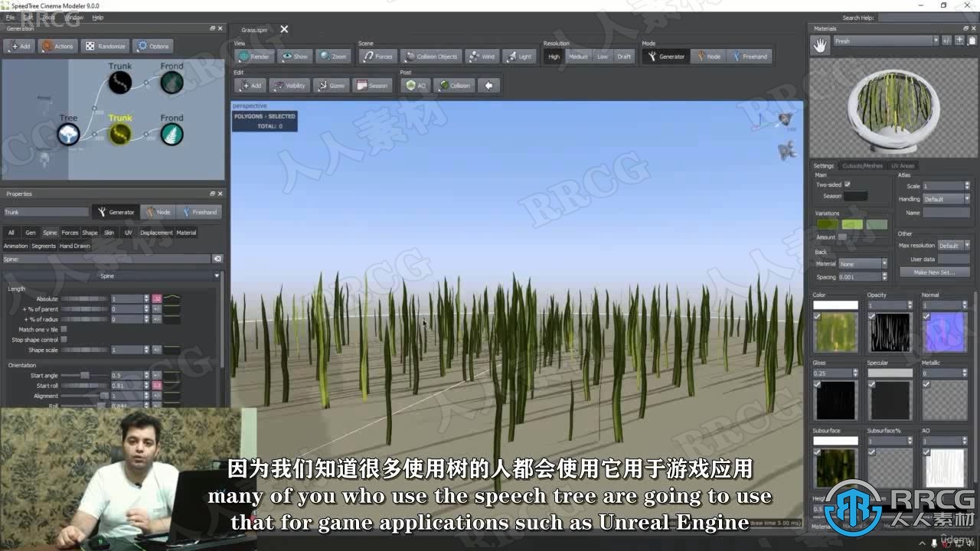The width and height of the screenshot is (980, 551).
Task: Adjust the Gloss value stepper
Action: click(855, 373)
